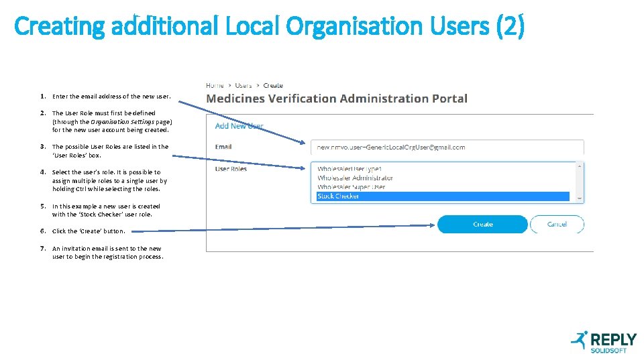644x362 pixels.
Task: Click instruction text 'The User Role must first be defined'
Action: tap(112, 121)
